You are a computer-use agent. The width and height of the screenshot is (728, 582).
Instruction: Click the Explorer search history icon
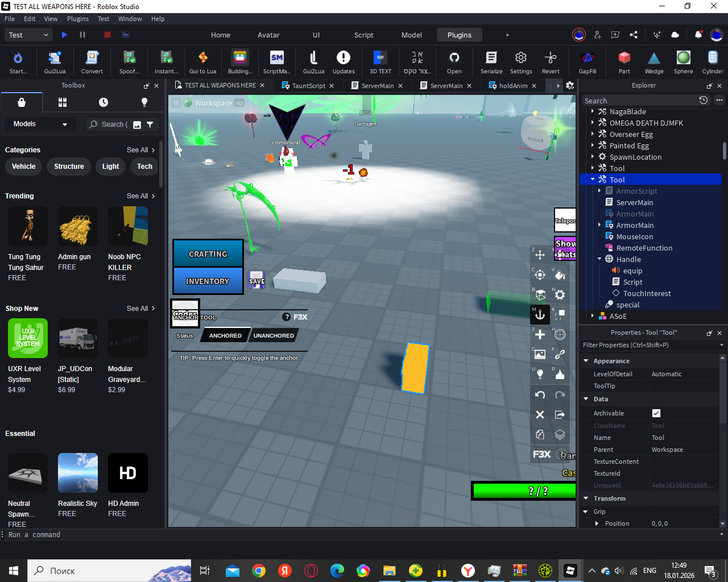[704, 100]
